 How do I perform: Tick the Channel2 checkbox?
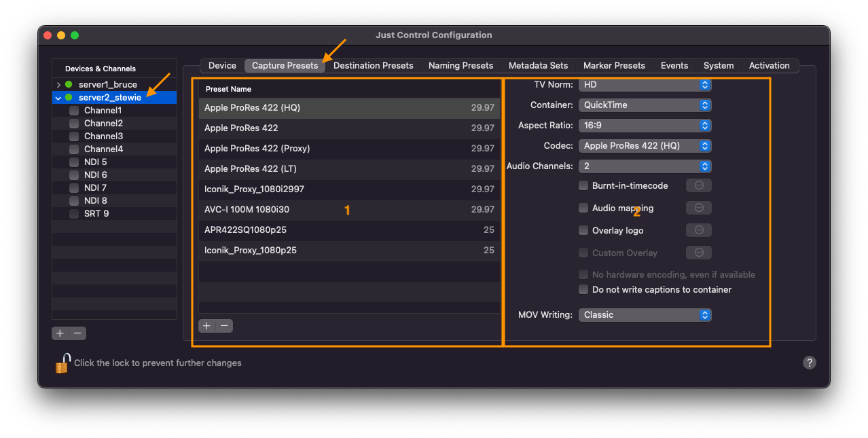[x=74, y=124]
